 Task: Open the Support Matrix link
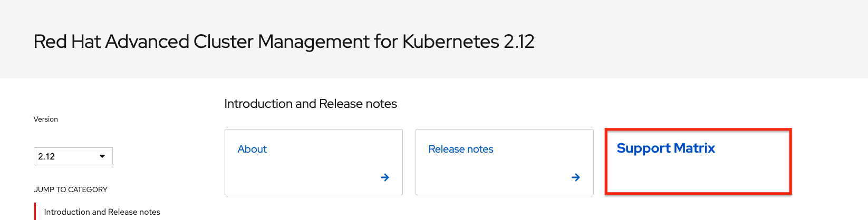point(666,148)
